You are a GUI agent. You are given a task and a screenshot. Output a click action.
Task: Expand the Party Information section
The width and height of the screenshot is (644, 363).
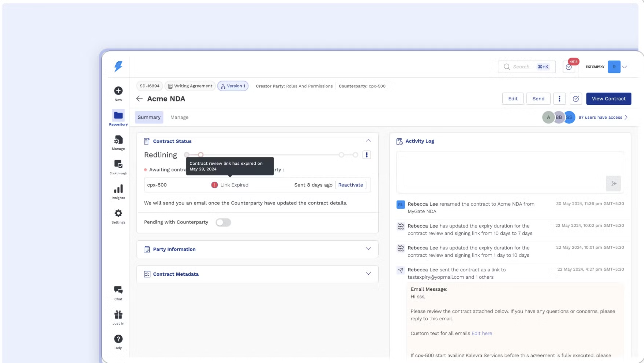pyautogui.click(x=368, y=249)
